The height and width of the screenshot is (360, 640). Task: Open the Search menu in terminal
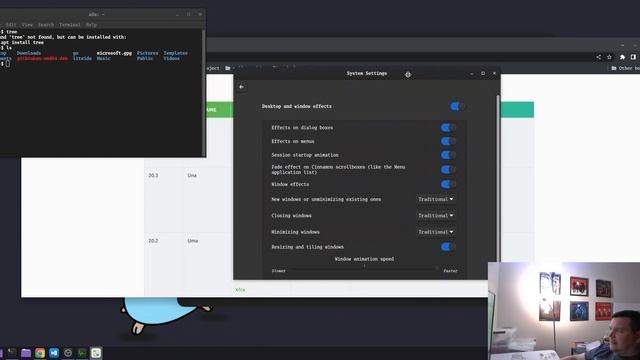(46, 25)
